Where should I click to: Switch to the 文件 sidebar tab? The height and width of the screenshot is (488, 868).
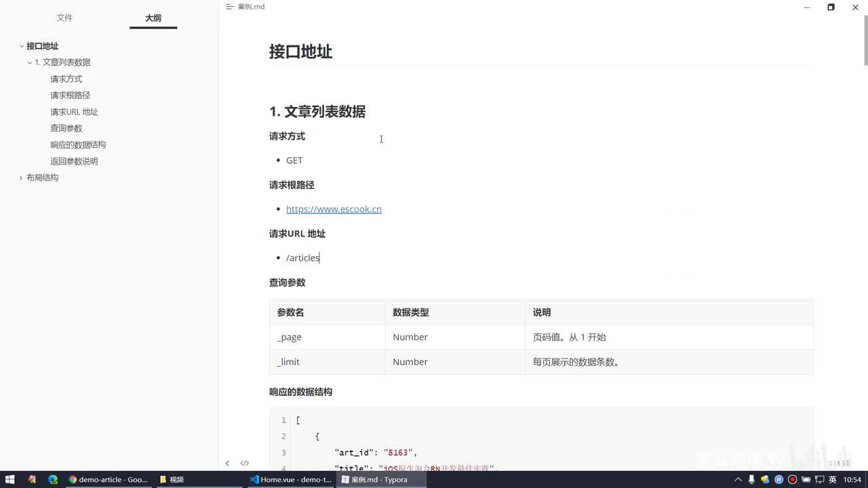64,18
